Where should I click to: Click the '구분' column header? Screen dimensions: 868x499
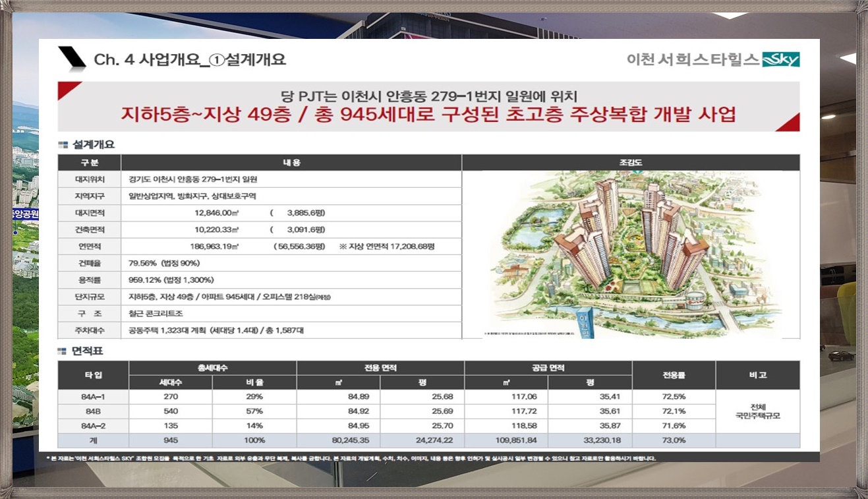click(x=90, y=163)
